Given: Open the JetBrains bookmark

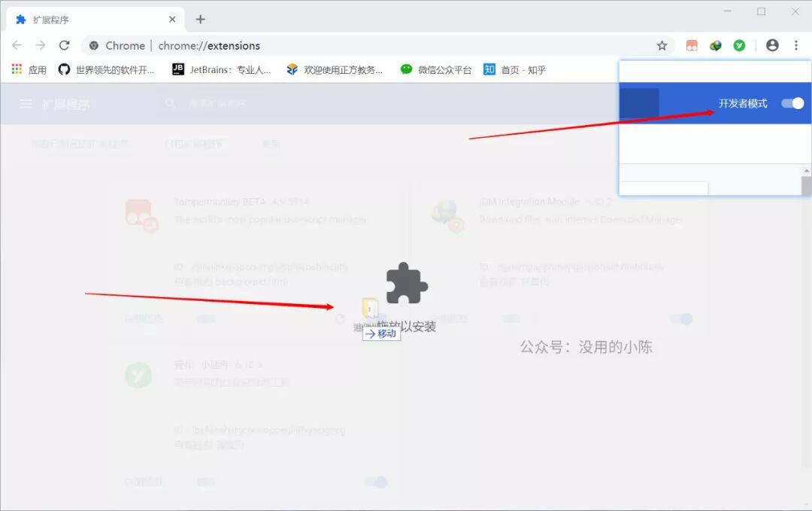Looking at the screenshot, I should click(221, 69).
